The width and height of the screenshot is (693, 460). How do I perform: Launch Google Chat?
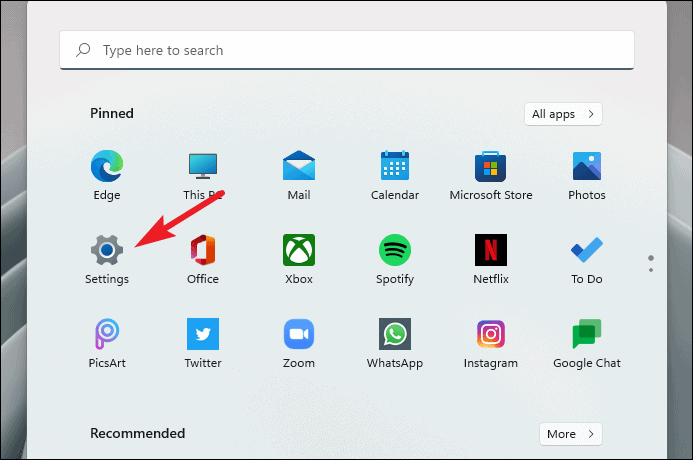click(x=587, y=334)
